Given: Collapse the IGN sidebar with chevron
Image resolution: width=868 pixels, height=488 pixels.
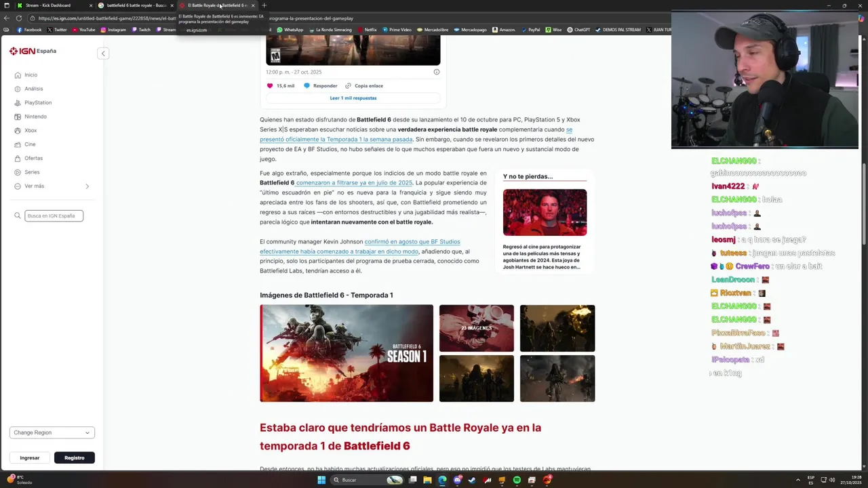Looking at the screenshot, I should tap(103, 54).
